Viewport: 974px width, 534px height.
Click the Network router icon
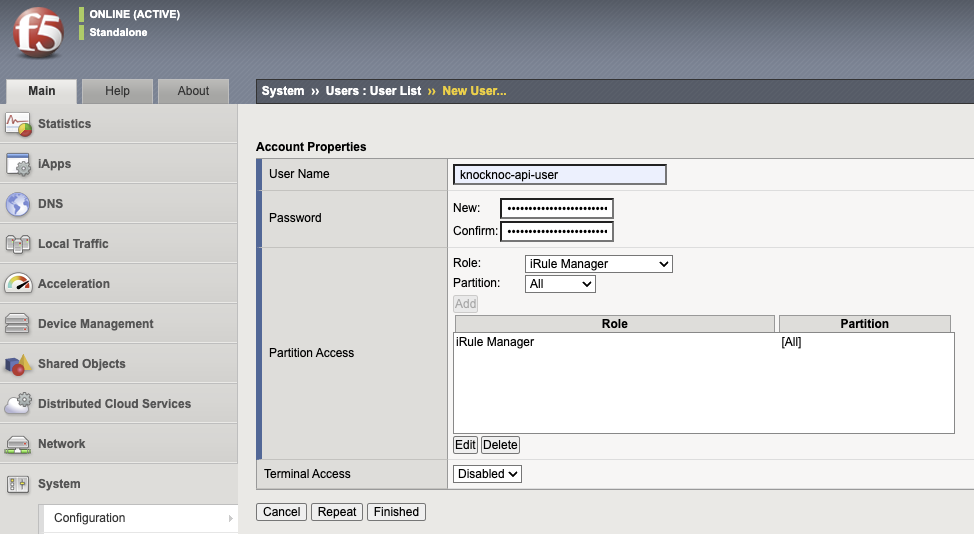click(x=17, y=444)
